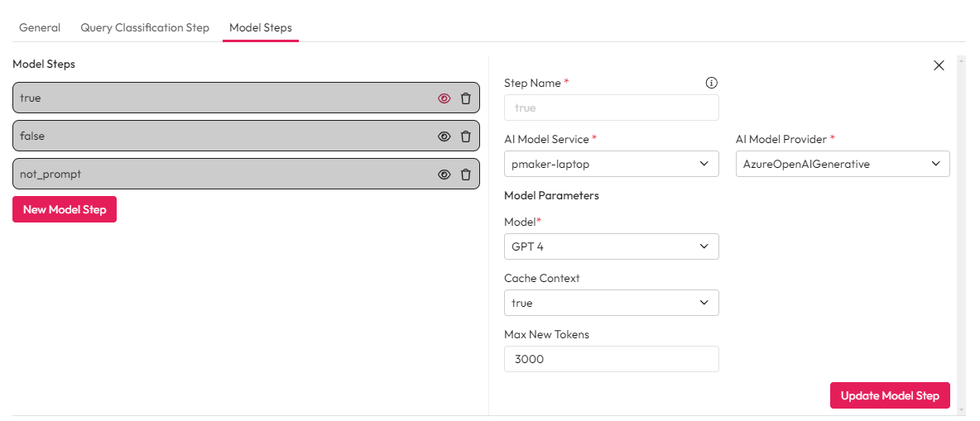
Task: Switch to the General tab
Action: click(40, 27)
